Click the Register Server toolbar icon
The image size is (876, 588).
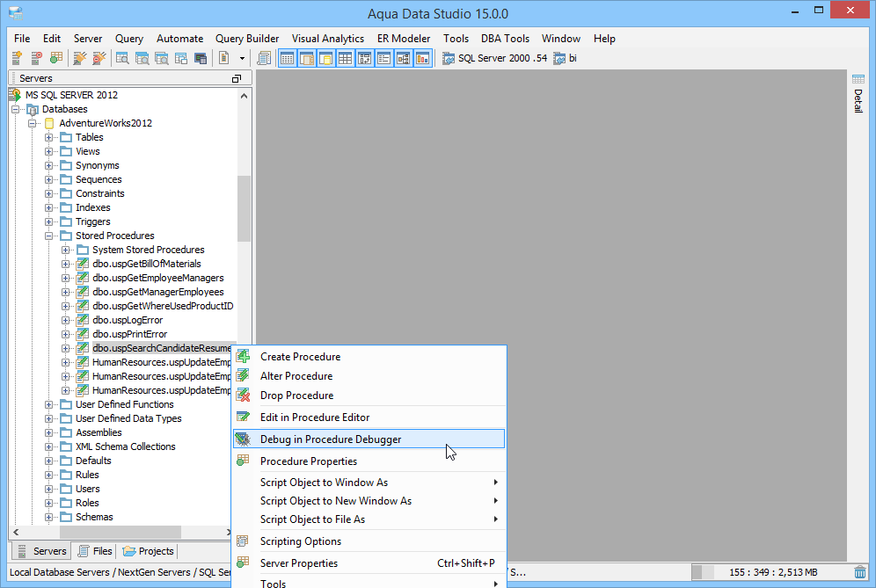click(x=17, y=58)
